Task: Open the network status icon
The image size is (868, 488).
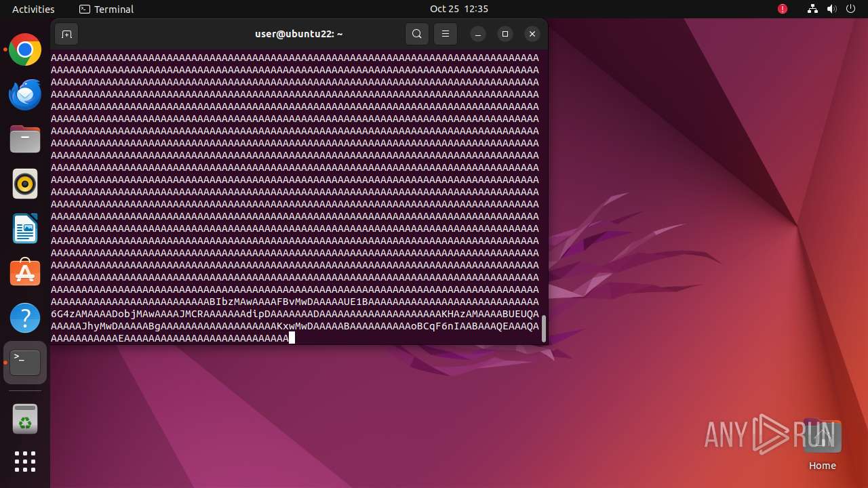Action: 812,9
